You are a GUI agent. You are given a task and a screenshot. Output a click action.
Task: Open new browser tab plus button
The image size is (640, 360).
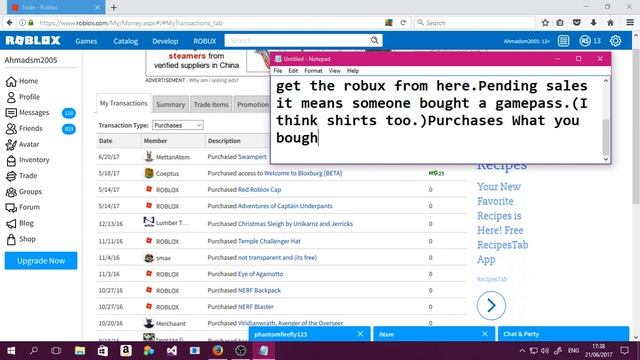113,7
